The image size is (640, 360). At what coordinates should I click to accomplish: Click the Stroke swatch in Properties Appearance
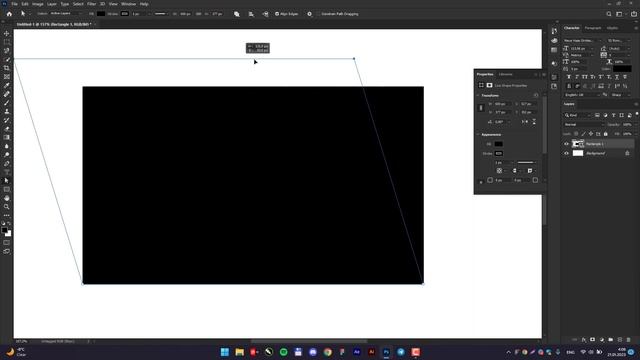click(498, 153)
